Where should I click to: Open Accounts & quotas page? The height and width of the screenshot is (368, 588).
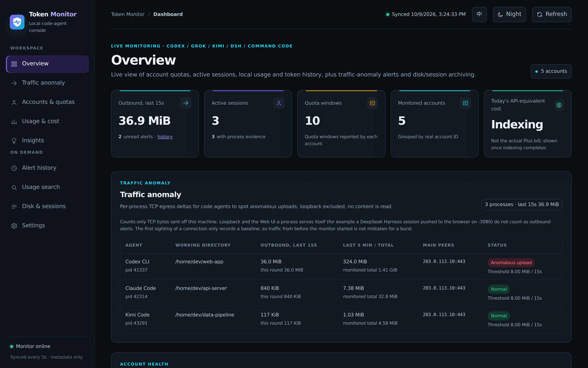click(47, 102)
